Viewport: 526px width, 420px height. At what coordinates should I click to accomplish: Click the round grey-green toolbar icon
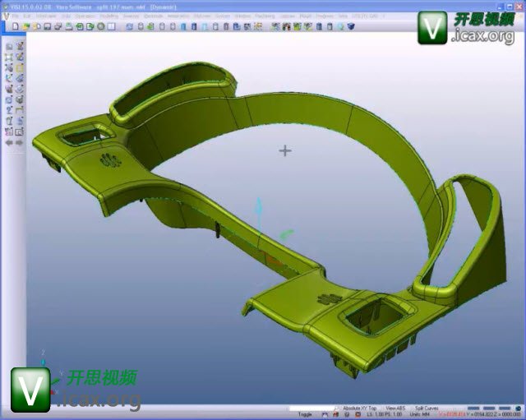click(x=100, y=26)
